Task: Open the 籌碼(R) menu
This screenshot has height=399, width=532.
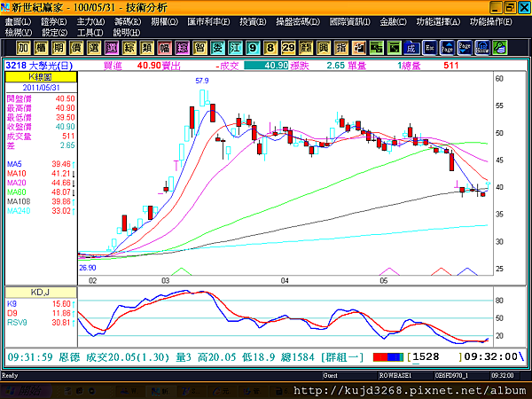Action: 127,22
